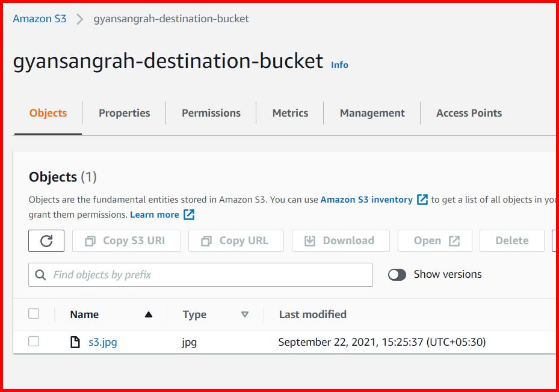The width and height of the screenshot is (559, 392).
Task: Enable the Show versions toggle
Action: click(397, 274)
